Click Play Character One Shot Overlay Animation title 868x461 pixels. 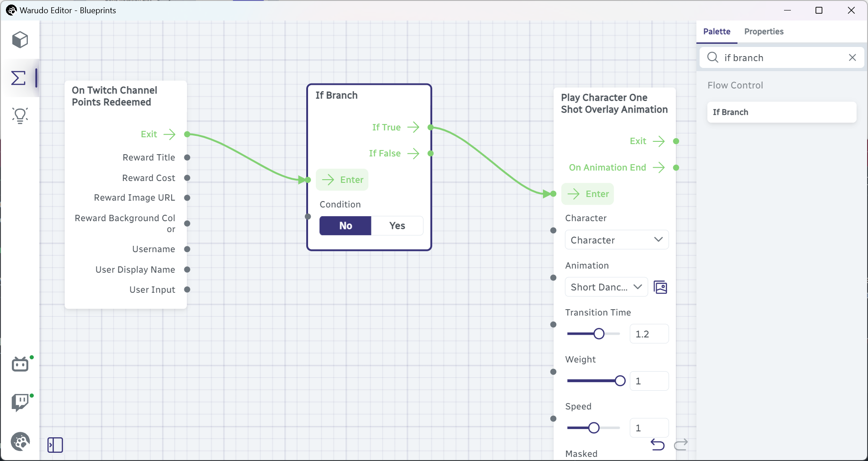pos(614,104)
